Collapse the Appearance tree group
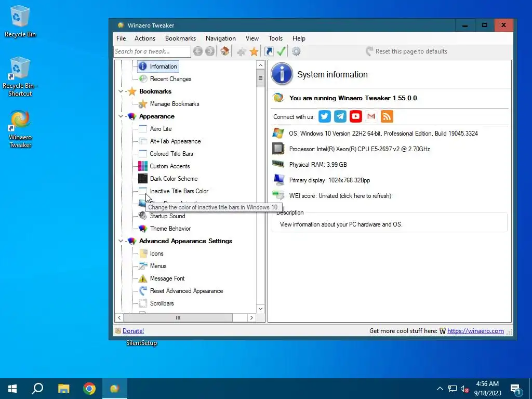Viewport: 532px width, 399px height. click(121, 116)
